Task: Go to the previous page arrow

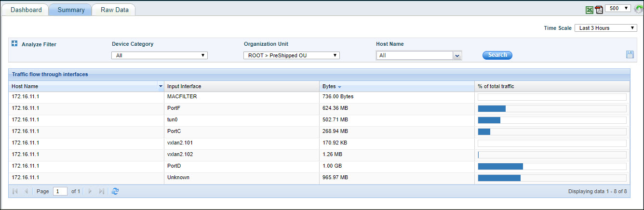Action: [26, 191]
